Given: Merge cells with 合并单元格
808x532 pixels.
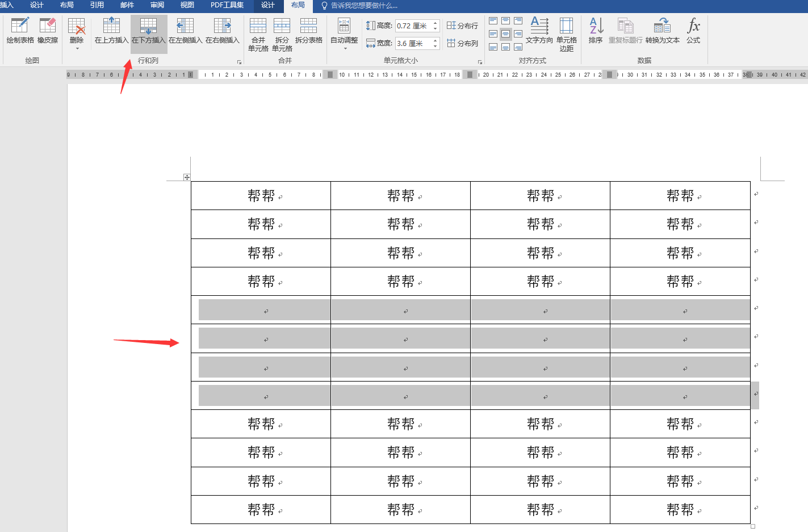Looking at the screenshot, I should click(258, 35).
